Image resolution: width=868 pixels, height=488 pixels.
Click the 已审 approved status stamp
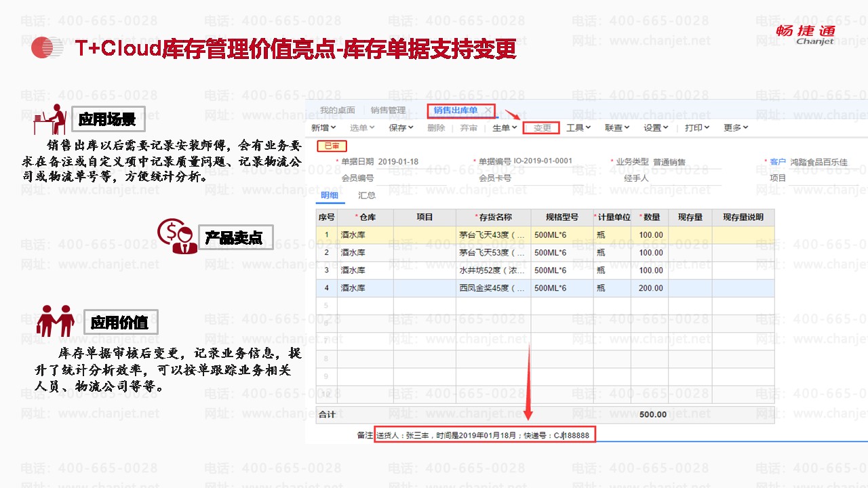(x=332, y=146)
